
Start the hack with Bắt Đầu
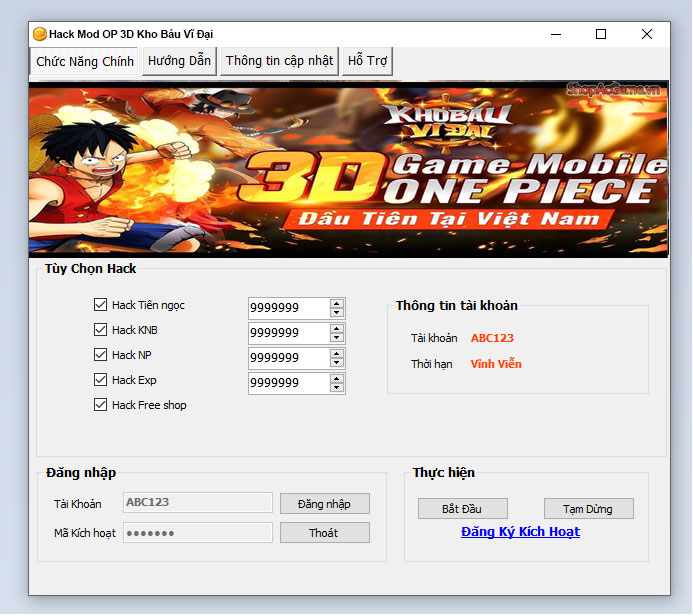(x=463, y=509)
